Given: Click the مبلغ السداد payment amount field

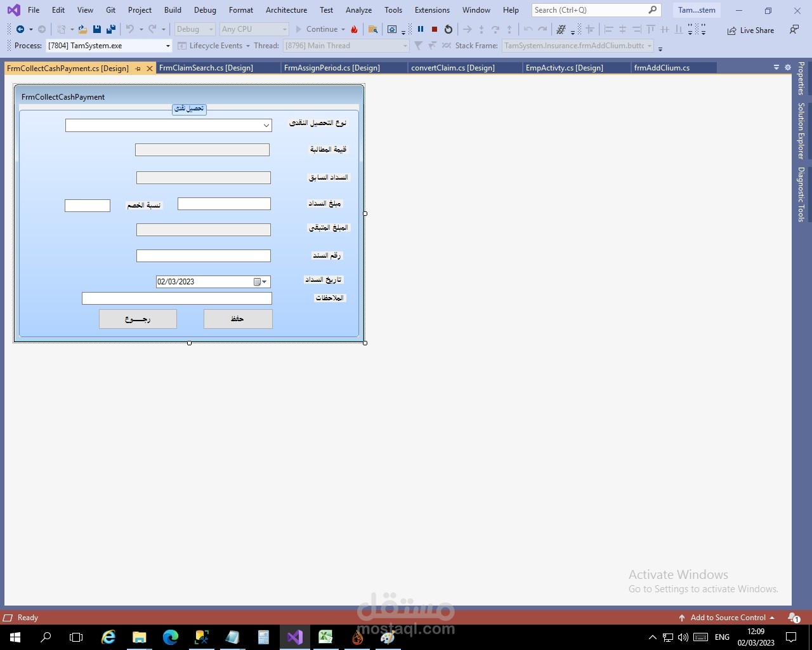Looking at the screenshot, I should tap(224, 204).
